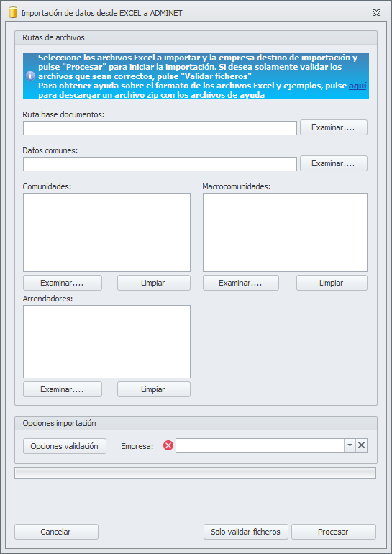This screenshot has width=392, height=554.
Task: Click the red error icon beside Empresa
Action: (x=168, y=445)
